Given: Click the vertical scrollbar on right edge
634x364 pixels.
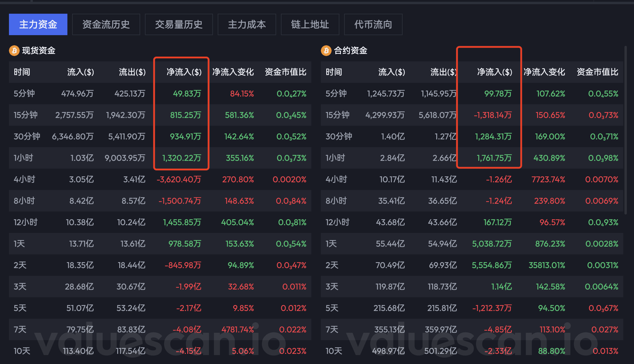Looking at the screenshot, I should [x=626, y=130].
